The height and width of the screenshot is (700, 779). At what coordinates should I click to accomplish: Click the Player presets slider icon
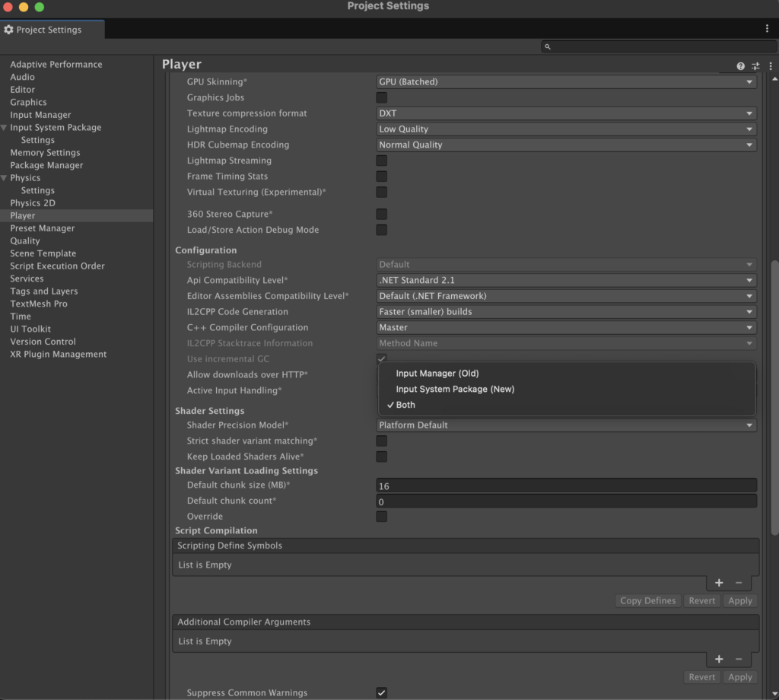tap(755, 66)
